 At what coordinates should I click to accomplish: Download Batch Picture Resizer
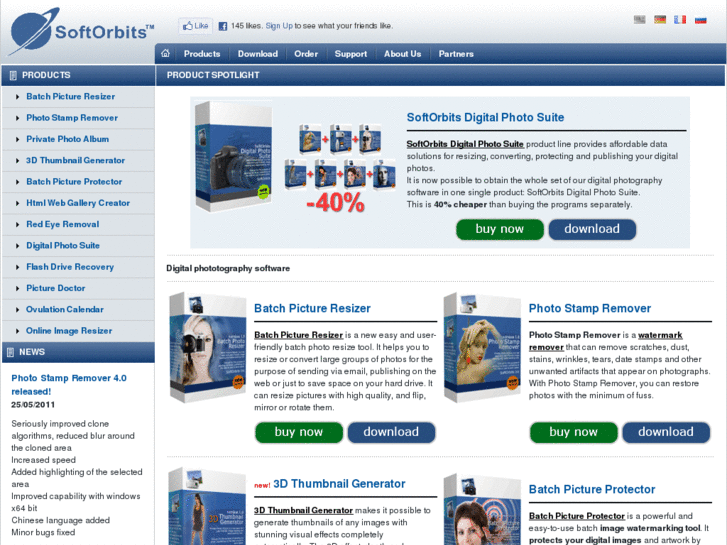coord(391,432)
